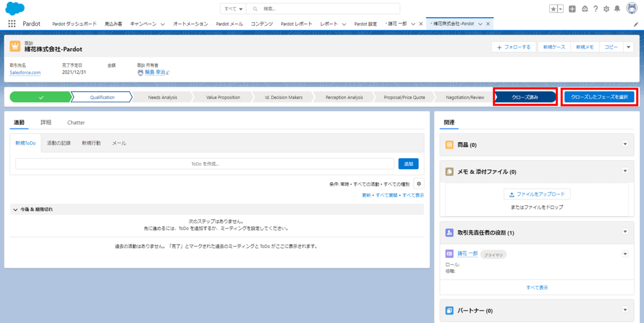
Task: Click the 取引先責任者の役割 icon
Action: (449, 233)
